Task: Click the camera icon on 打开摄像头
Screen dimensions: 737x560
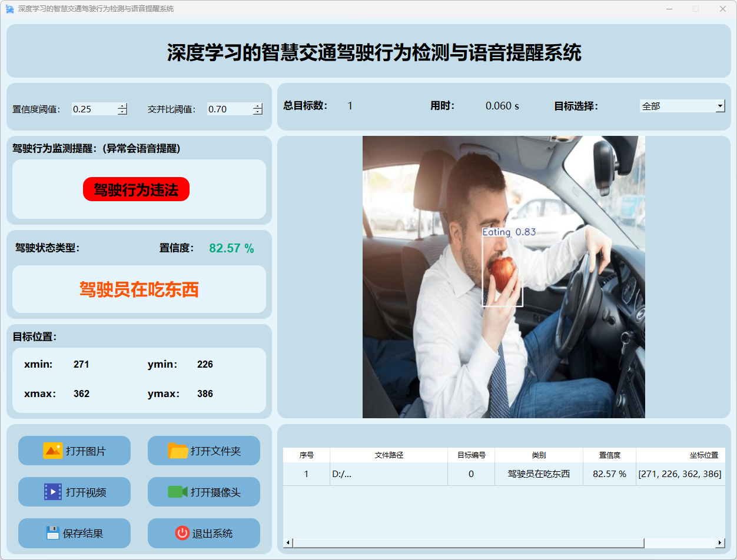Action: pyautogui.click(x=178, y=492)
